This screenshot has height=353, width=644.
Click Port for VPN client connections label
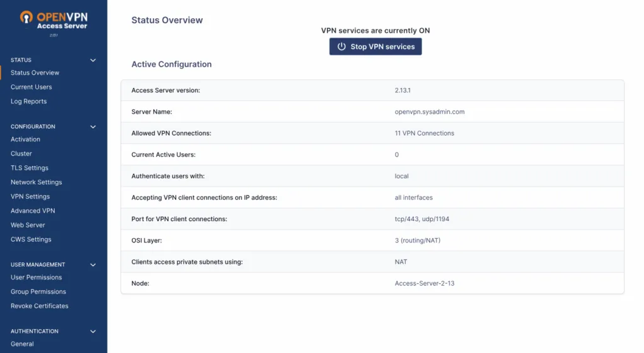pos(179,219)
